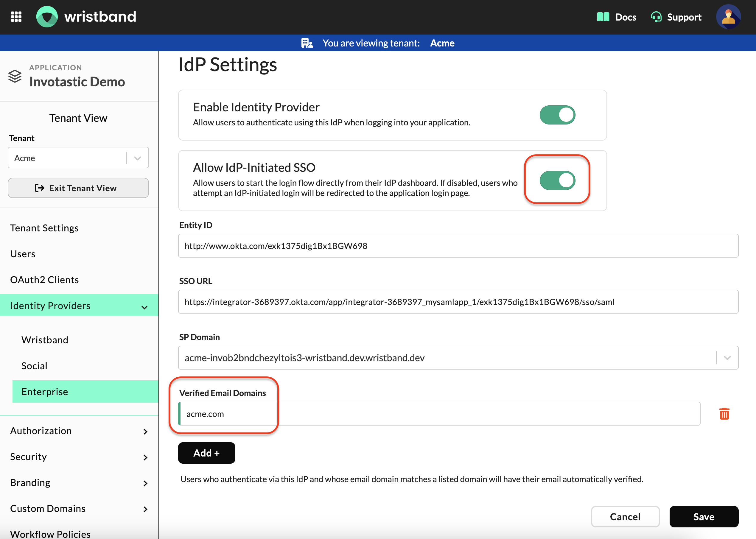
Task: Click the tenant building icon in banner
Action: (307, 43)
